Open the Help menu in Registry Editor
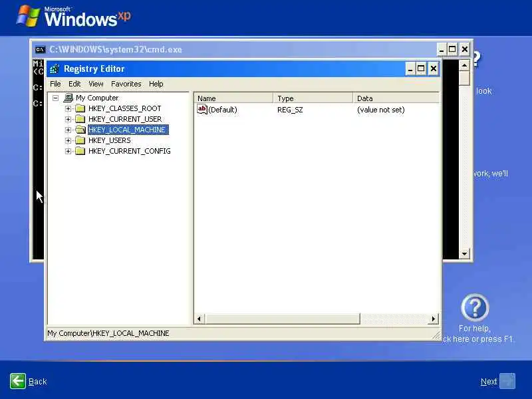 (156, 84)
